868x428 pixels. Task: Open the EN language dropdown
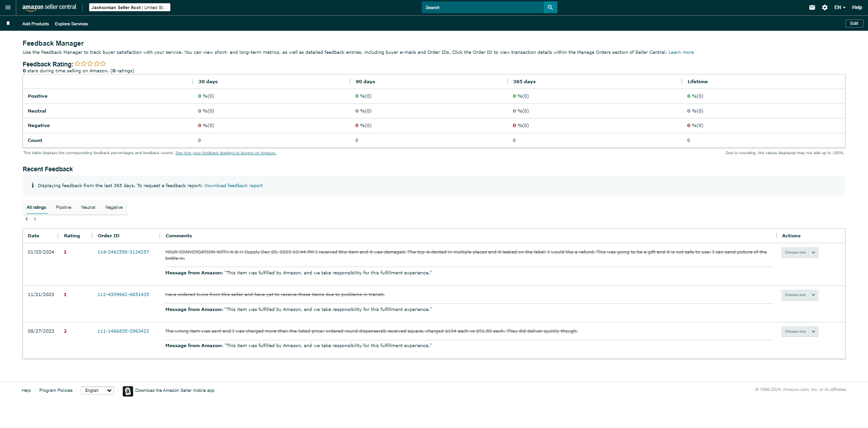tap(840, 7)
